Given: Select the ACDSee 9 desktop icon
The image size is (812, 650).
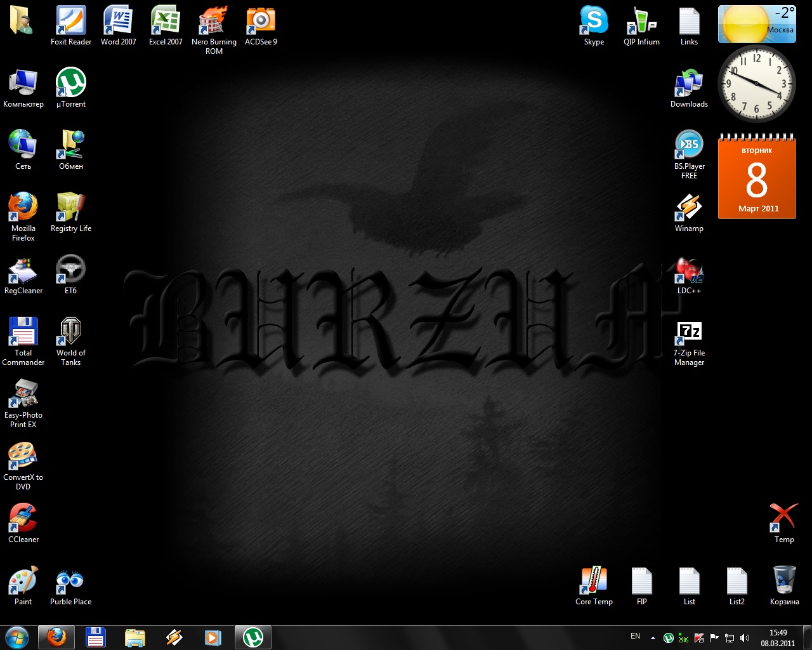Looking at the screenshot, I should click(261, 26).
